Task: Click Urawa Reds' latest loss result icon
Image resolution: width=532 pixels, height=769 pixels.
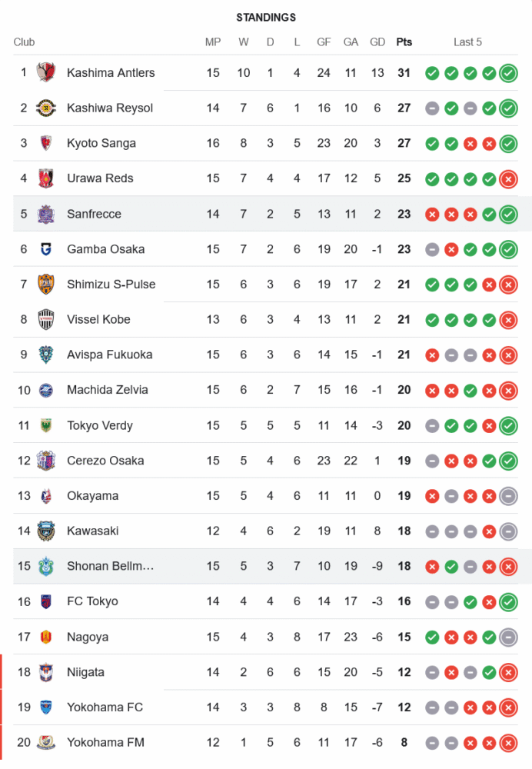Action: click(x=507, y=178)
